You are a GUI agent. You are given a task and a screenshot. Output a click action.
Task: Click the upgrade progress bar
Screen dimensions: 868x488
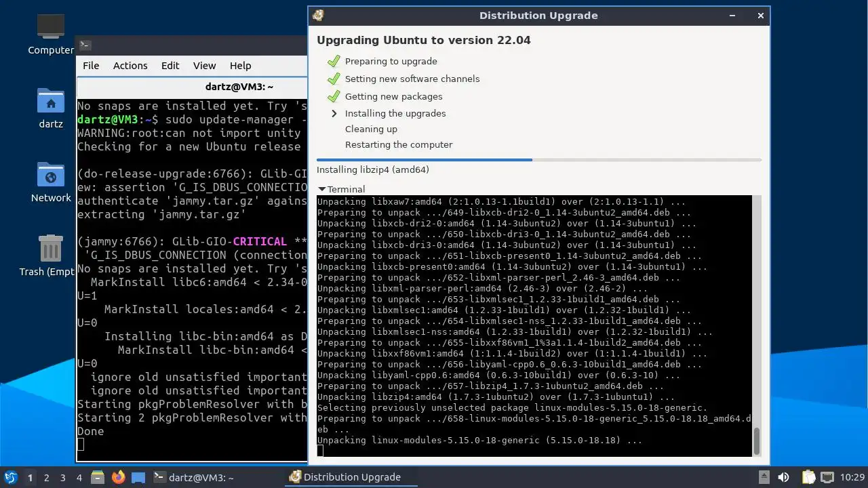pyautogui.click(x=539, y=160)
